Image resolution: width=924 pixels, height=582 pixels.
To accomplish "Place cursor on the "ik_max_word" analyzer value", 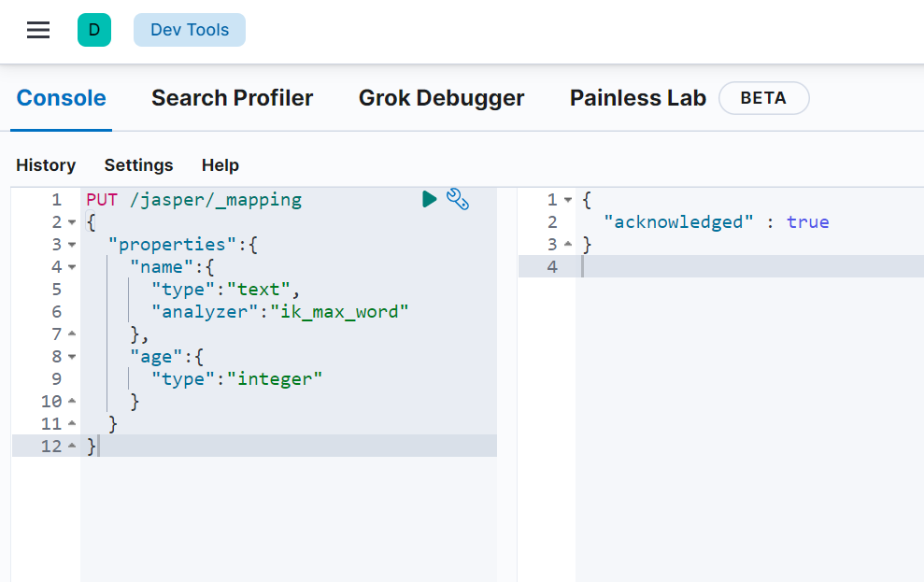I will click(340, 312).
